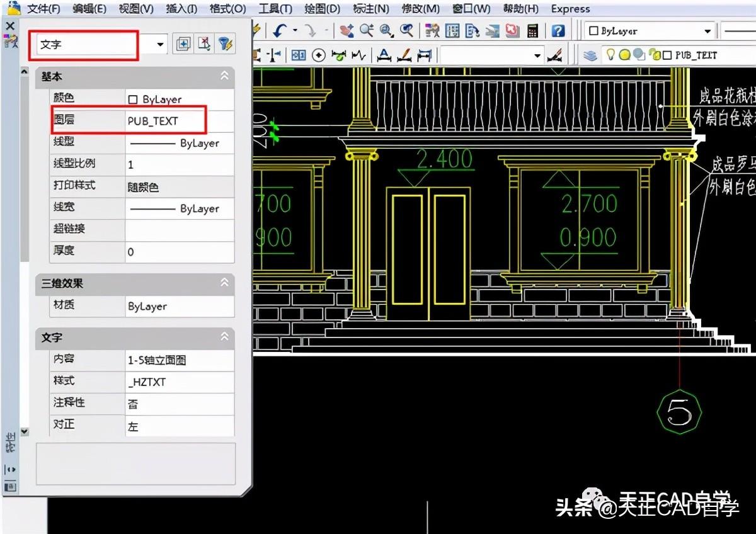Open the 修改(M) menu
The width and height of the screenshot is (756, 534).
[x=421, y=9]
